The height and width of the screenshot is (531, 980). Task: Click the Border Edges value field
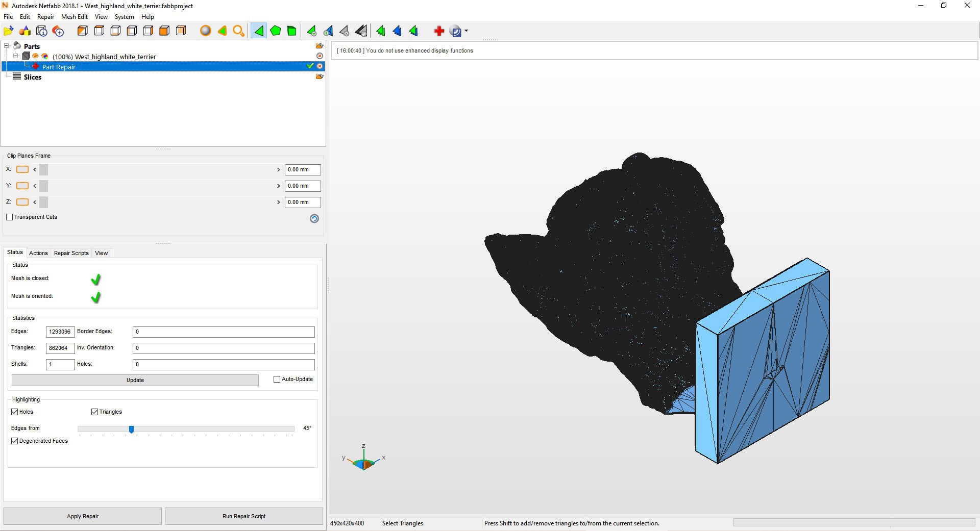pos(224,332)
